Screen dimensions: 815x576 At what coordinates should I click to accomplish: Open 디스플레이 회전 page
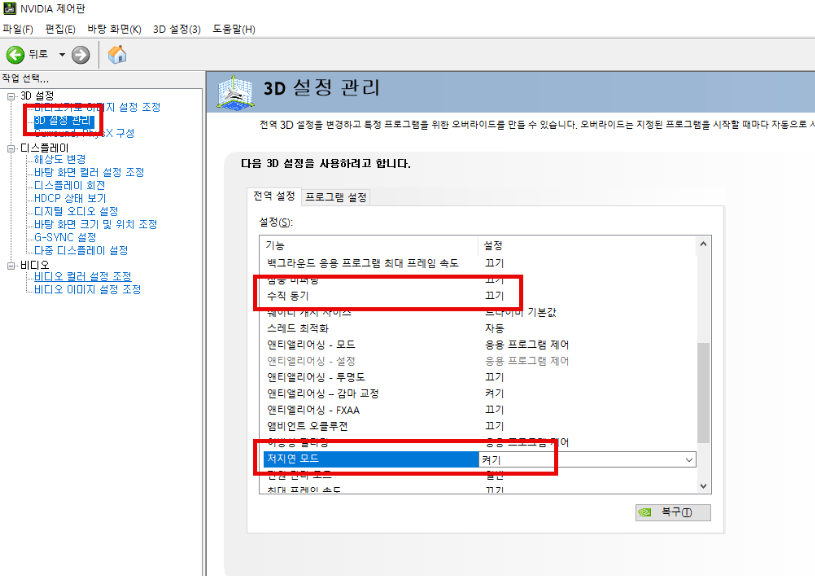point(70,185)
